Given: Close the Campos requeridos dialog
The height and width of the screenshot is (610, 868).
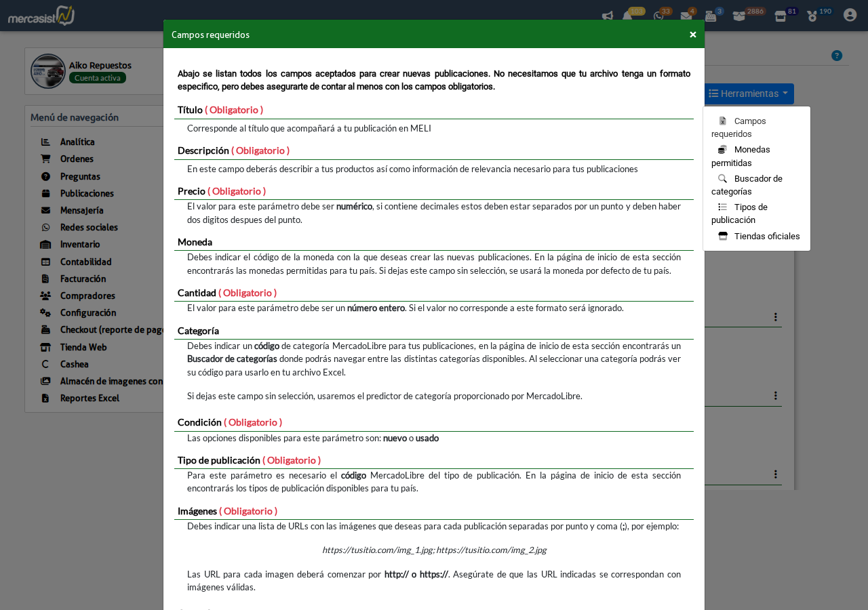Looking at the screenshot, I should pos(693,35).
